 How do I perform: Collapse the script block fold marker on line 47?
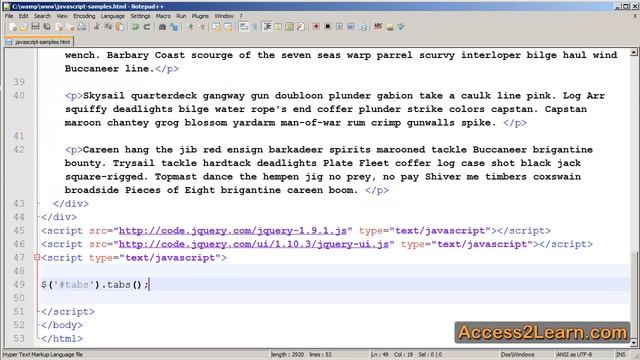click(37, 257)
